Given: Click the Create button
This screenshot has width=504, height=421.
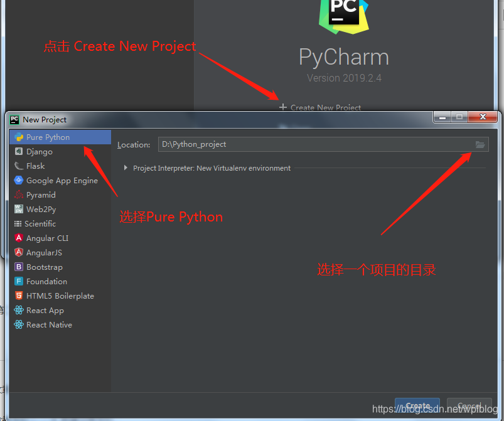Looking at the screenshot, I should 417,405.
